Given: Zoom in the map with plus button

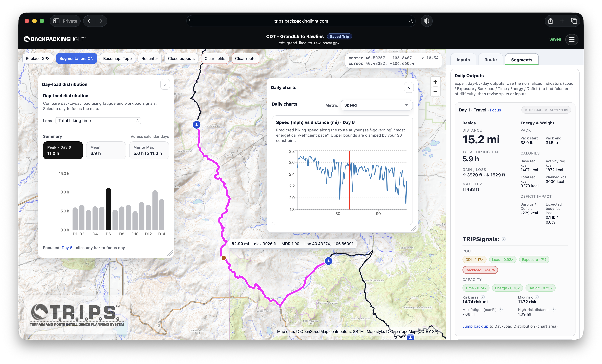Looking at the screenshot, I should coord(435,82).
